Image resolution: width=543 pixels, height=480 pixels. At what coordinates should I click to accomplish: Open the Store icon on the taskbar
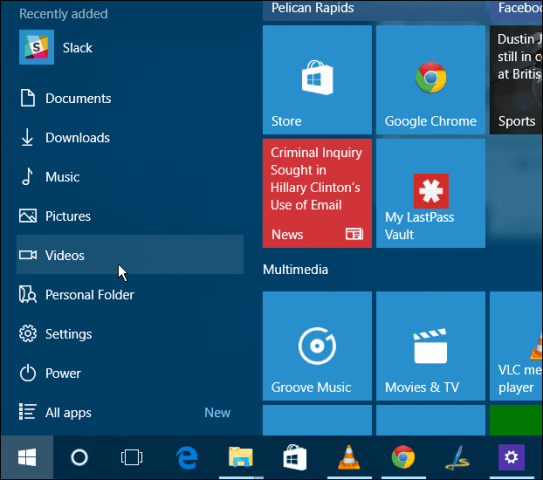[x=295, y=457]
